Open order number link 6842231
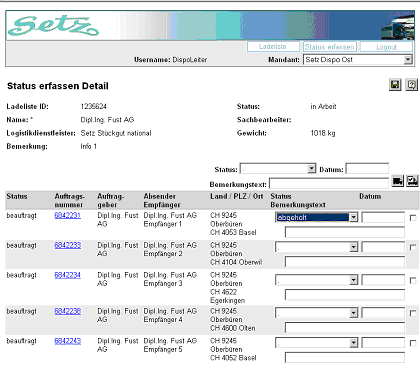This screenshot has height=373, width=420. click(x=68, y=215)
